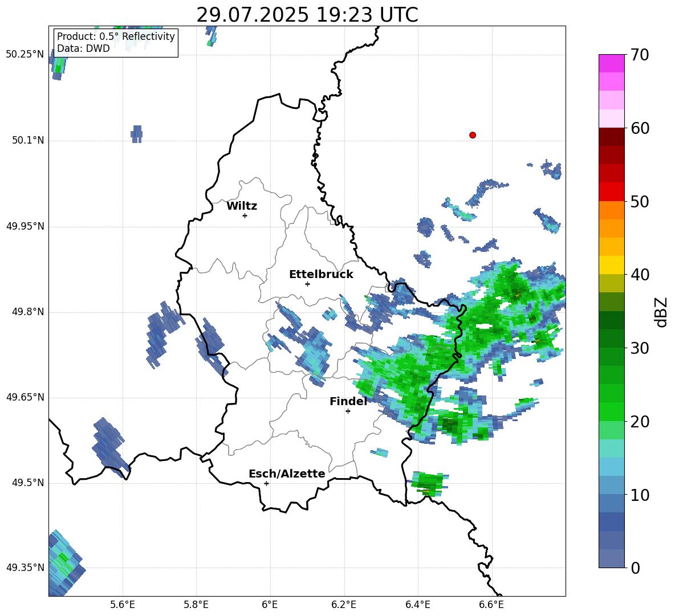Click the colorbar tick value 20
This screenshot has width=675, height=616.
pos(640,422)
